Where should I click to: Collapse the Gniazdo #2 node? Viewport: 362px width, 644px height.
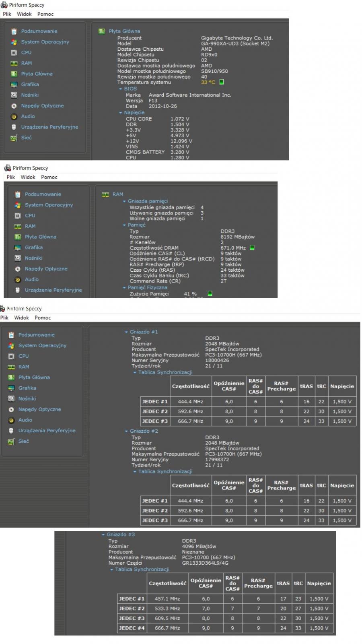click(126, 431)
